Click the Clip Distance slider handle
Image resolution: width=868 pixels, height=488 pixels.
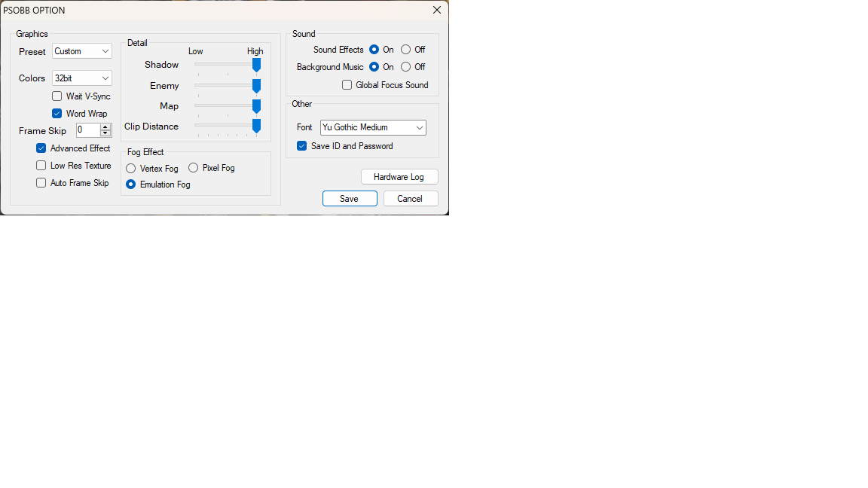(256, 127)
